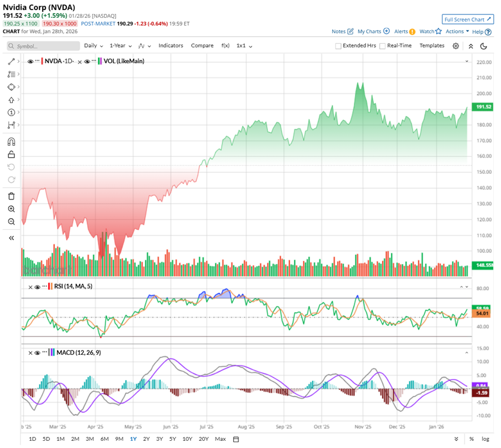Open NVDA series options (three dots)
Image resolution: width=501 pixels, height=448 pixels.
point(37,61)
